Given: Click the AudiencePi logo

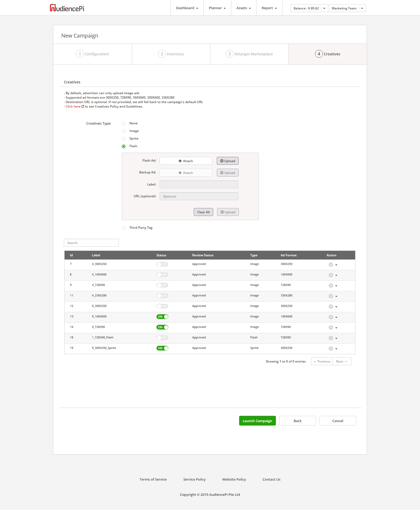Looking at the screenshot, I should (67, 8).
